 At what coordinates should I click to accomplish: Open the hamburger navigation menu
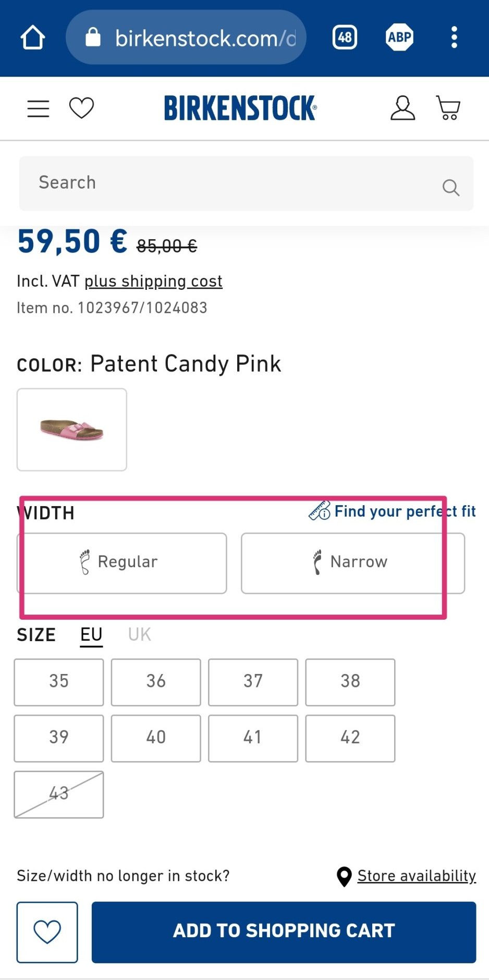[x=38, y=108]
